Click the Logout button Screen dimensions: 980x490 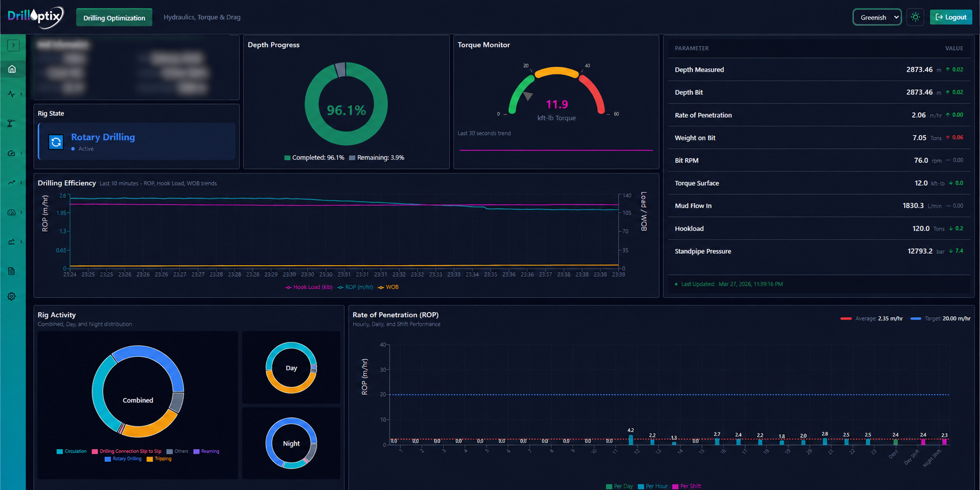pos(951,17)
